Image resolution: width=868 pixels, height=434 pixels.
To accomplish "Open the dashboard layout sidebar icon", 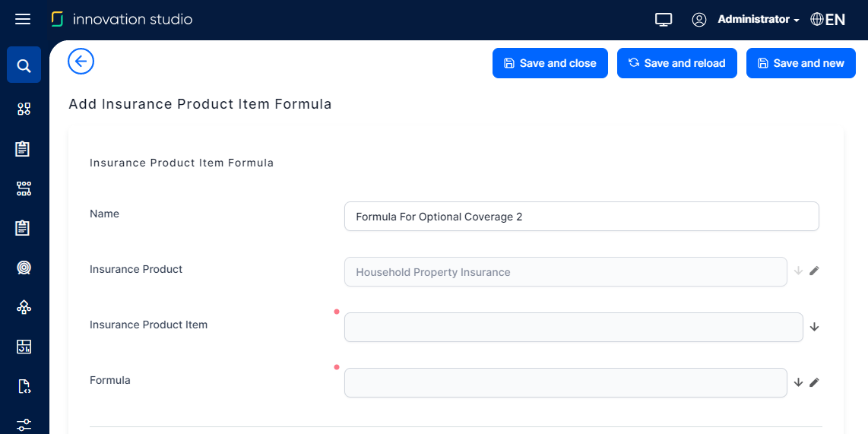I will click(24, 347).
